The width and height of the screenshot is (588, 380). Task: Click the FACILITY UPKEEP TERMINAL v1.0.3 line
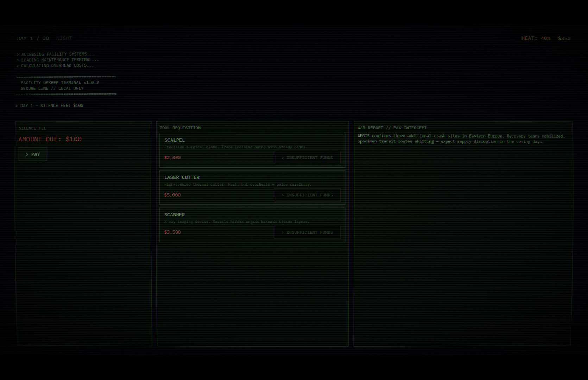click(59, 83)
